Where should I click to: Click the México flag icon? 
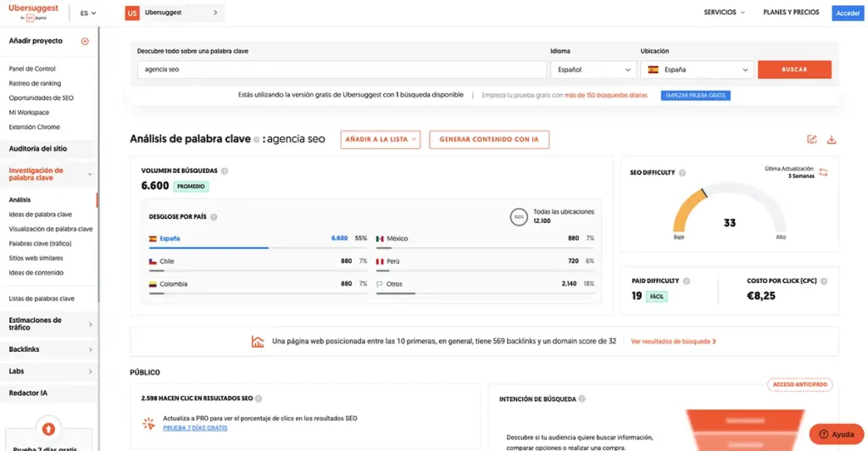tap(380, 238)
